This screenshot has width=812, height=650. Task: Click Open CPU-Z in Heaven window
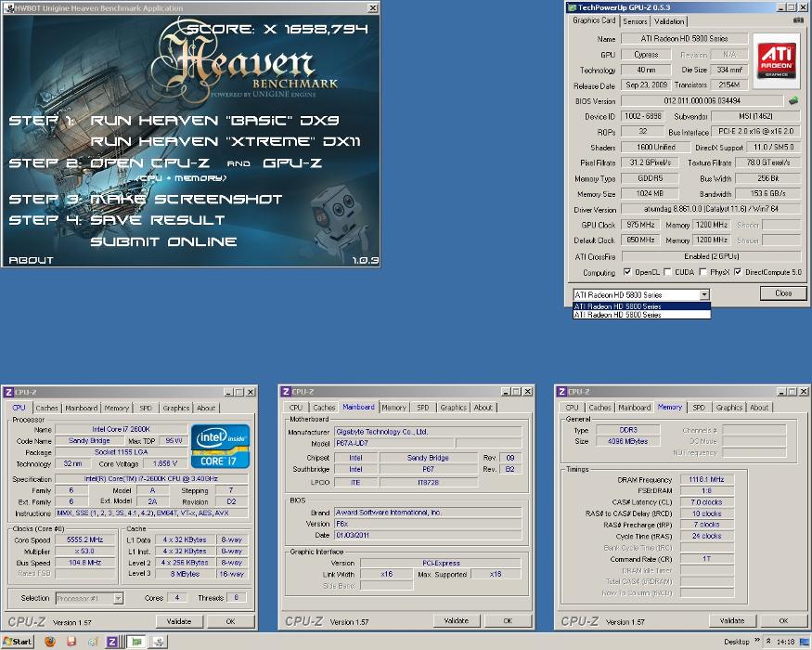click(x=150, y=162)
